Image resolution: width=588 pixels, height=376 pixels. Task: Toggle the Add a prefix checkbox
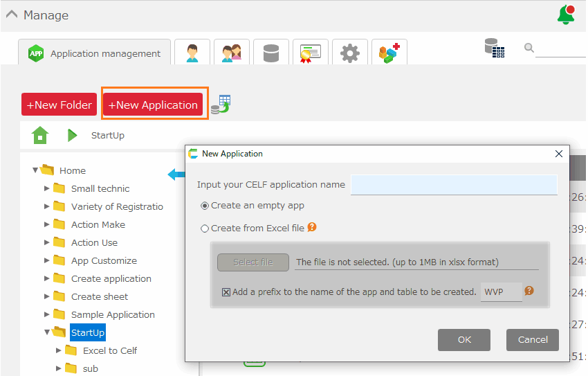click(x=226, y=292)
